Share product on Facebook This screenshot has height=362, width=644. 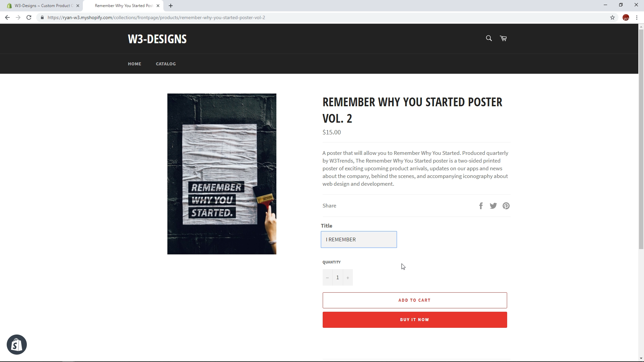481,206
